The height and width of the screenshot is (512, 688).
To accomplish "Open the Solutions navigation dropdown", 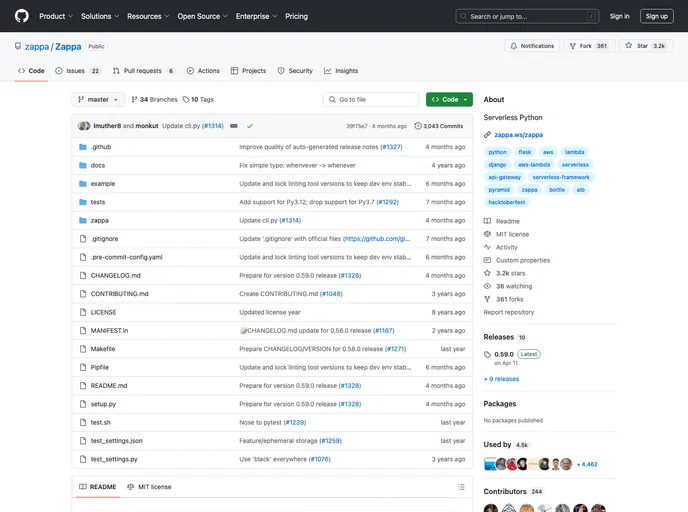I will [x=99, y=16].
